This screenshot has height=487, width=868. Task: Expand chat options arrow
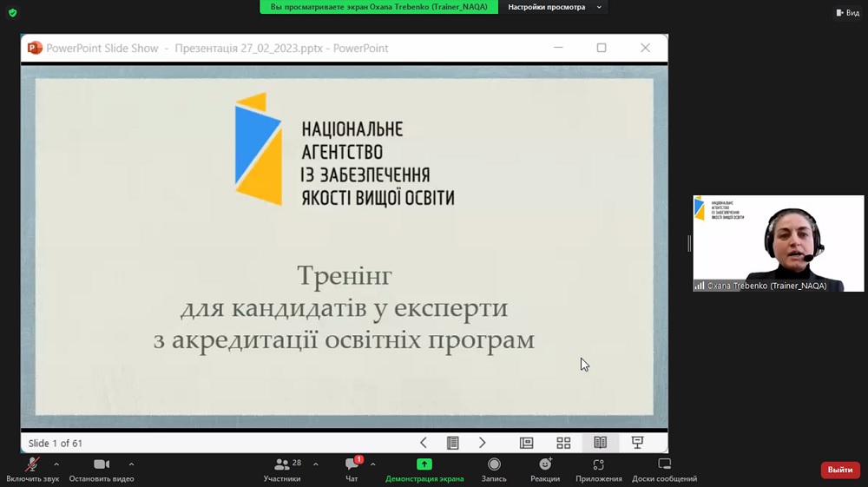tap(372, 464)
